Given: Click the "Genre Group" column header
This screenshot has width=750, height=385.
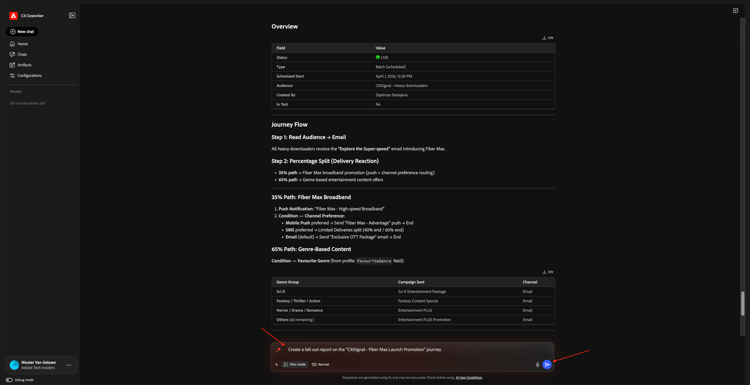Looking at the screenshot, I should (287, 282).
